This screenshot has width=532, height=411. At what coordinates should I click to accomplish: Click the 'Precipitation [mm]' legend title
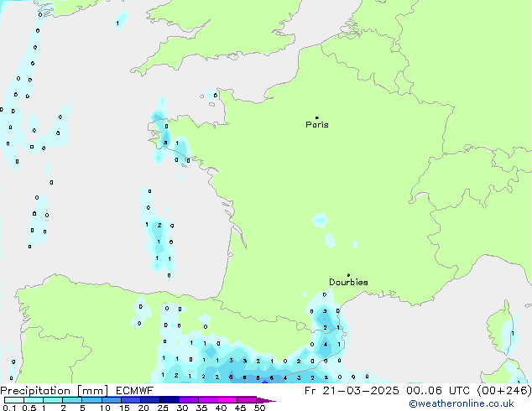click(55, 391)
